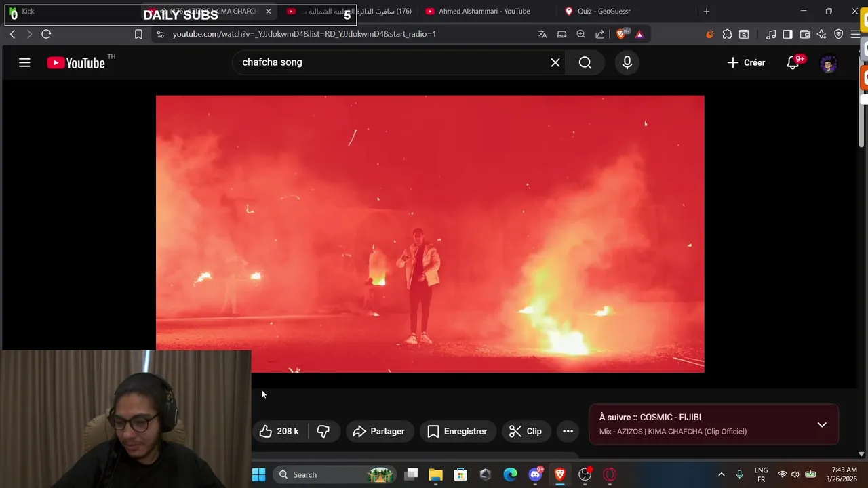
Task: Create a Clip from the video
Action: click(x=526, y=431)
